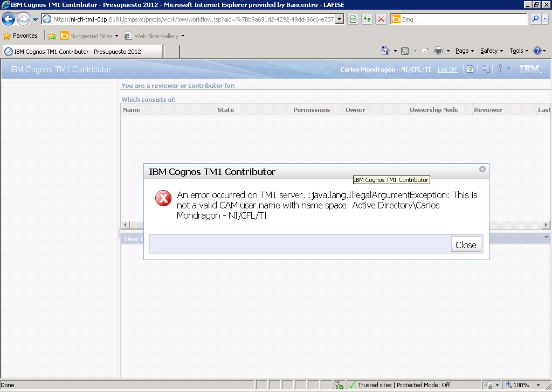Screen dimensions: 552x392
Task: Click the search magnifier button
Action: coord(535,19)
